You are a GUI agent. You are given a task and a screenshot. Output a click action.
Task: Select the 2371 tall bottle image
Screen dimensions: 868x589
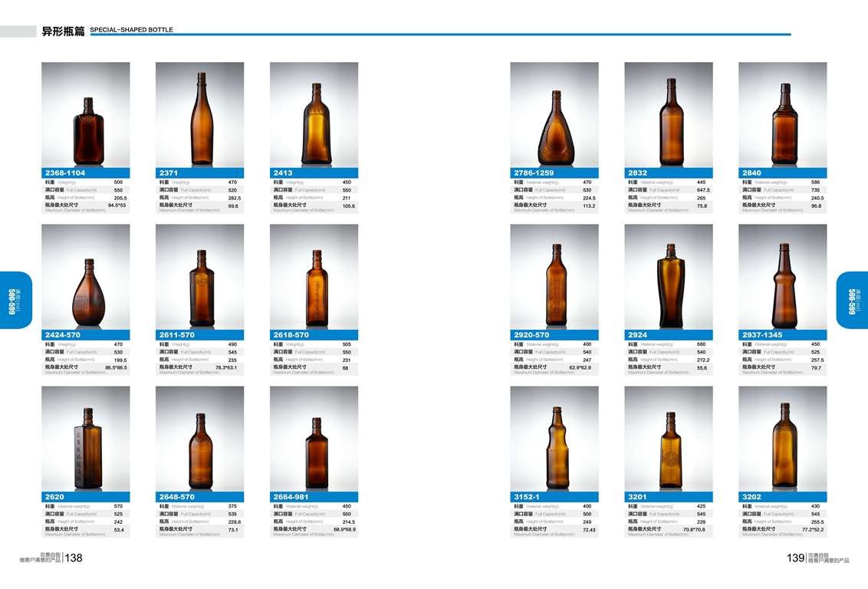click(x=200, y=114)
